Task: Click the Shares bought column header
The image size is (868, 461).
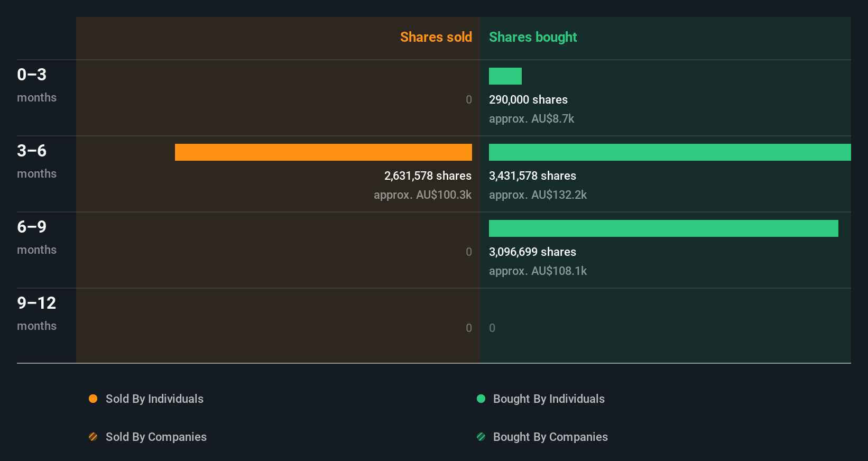Action: point(533,37)
